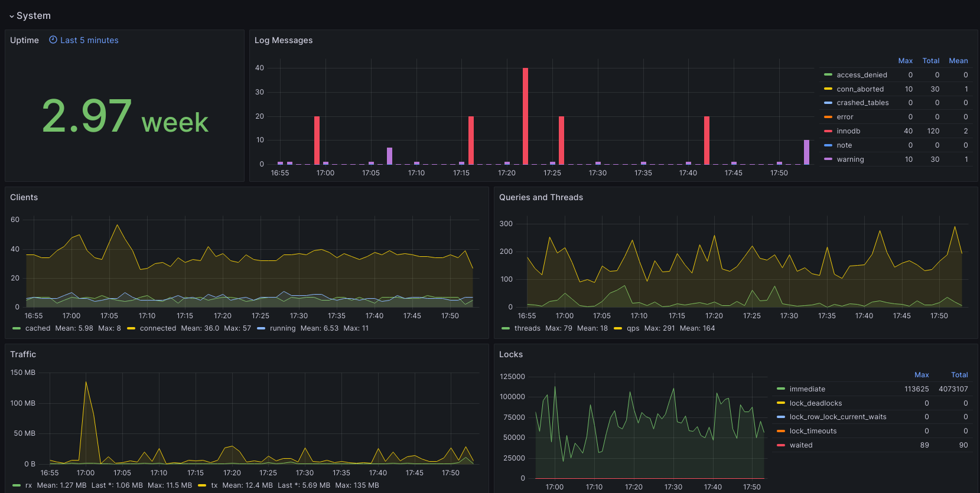The image size is (980, 493).
Task: Select the threads legend entry
Action: click(x=527, y=328)
